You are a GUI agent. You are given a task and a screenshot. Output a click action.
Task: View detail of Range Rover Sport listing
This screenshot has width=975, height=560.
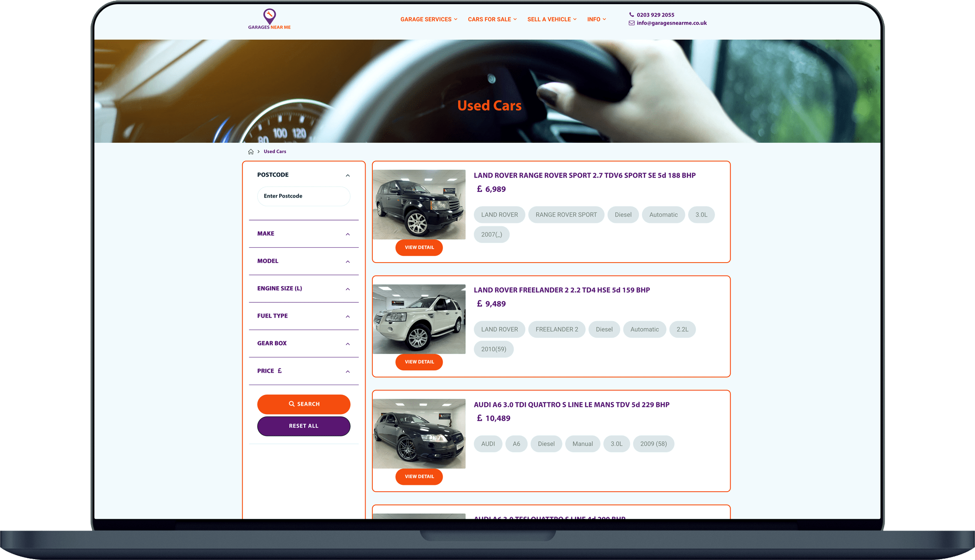(x=419, y=247)
